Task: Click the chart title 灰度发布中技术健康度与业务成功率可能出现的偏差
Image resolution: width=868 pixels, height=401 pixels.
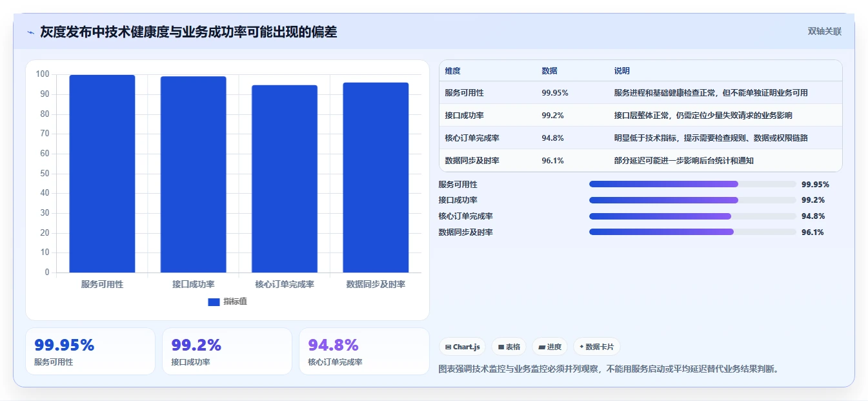Action: point(188,32)
